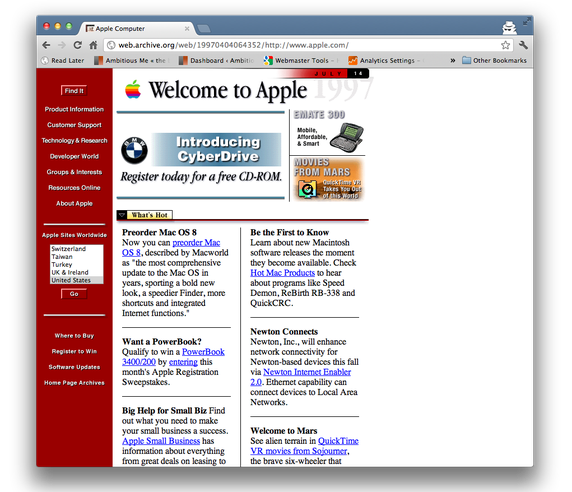Select United States in the sites list
The image size is (572, 492).
pos(76,280)
